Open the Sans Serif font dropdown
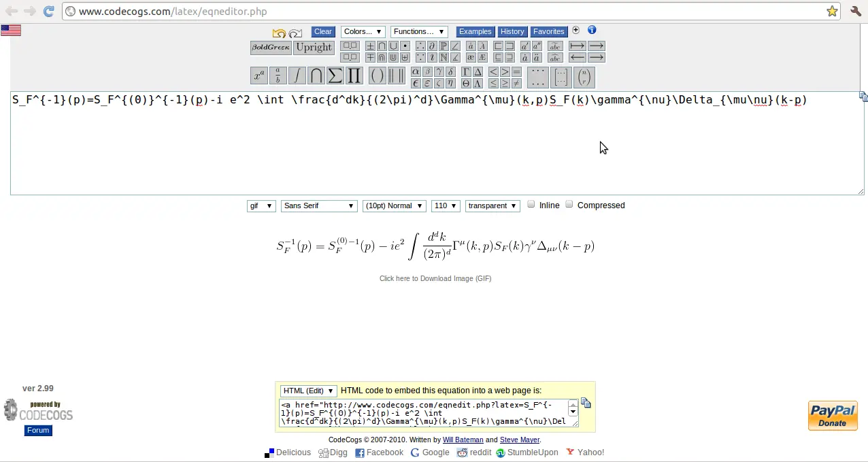The width and height of the screenshot is (868, 462). pyautogui.click(x=319, y=205)
